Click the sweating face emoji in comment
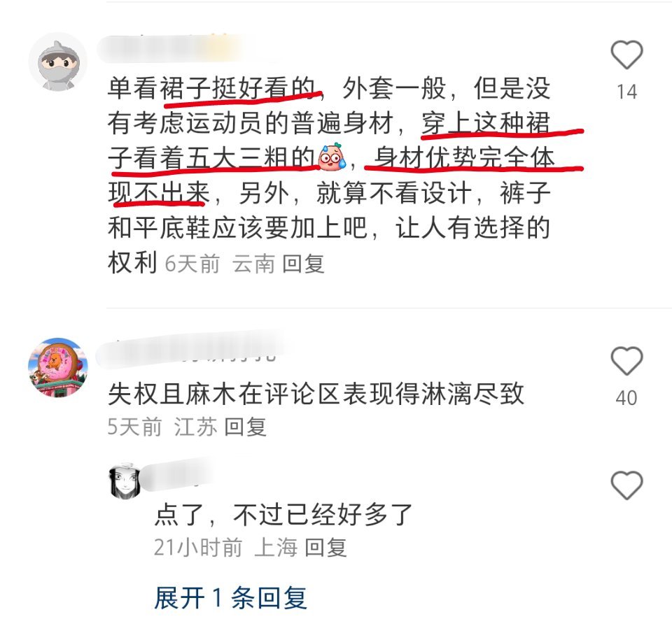This screenshot has height=626, width=672. pos(332,157)
